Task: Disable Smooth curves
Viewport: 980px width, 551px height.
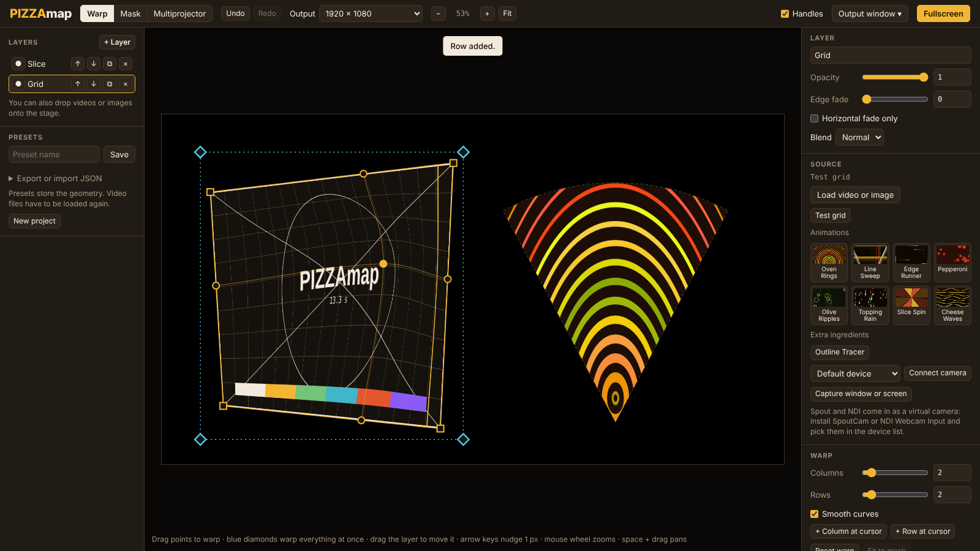Action: tap(815, 514)
